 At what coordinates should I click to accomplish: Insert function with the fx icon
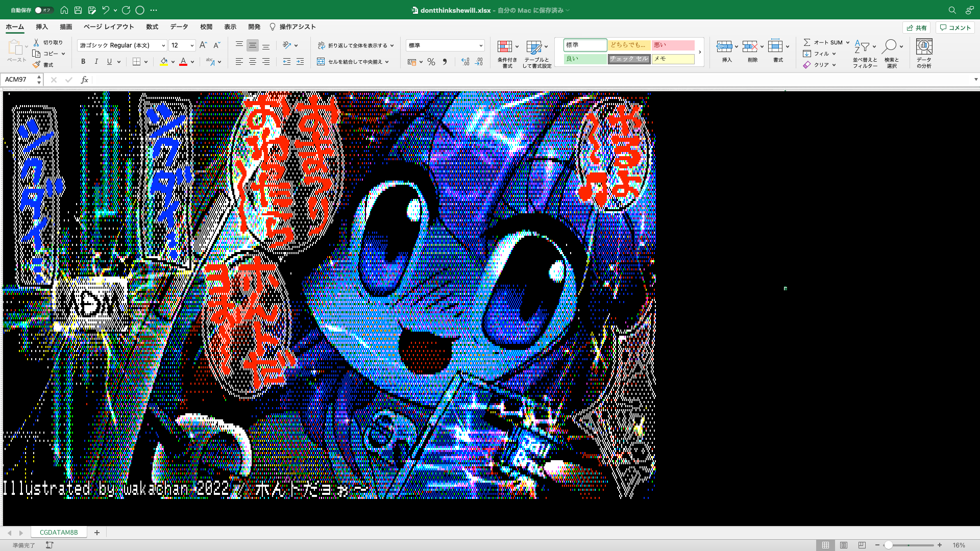point(85,80)
